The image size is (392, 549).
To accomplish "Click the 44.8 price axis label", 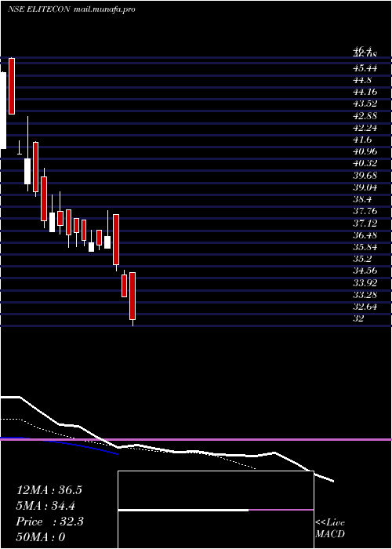I will pyautogui.click(x=362, y=80).
